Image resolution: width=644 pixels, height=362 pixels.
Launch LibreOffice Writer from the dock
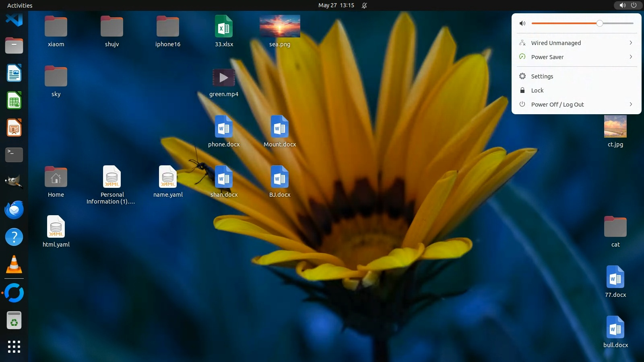[x=14, y=73]
